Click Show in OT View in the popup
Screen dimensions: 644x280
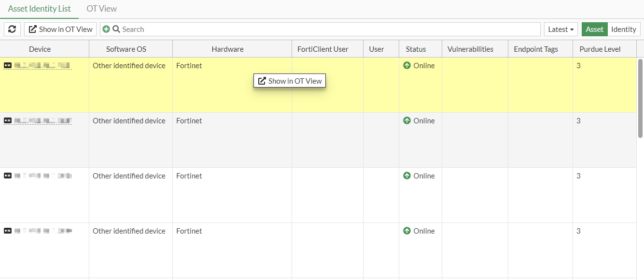[289, 81]
